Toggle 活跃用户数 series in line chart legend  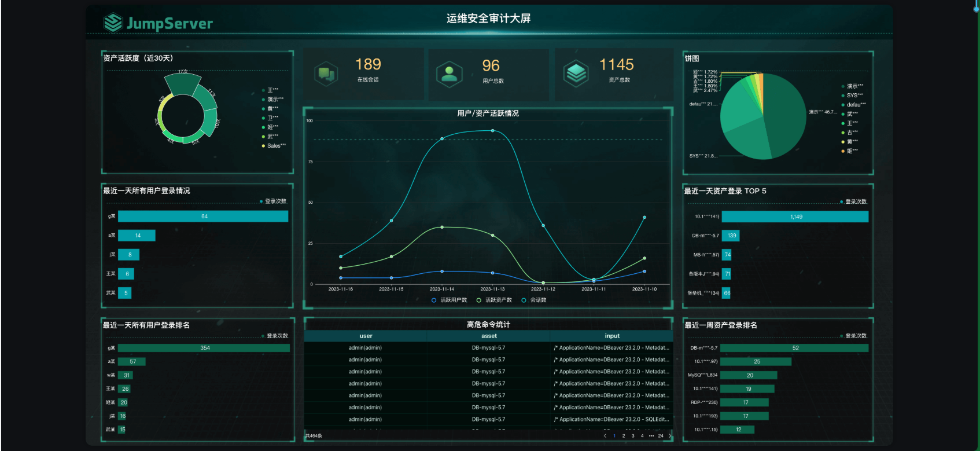click(x=449, y=300)
